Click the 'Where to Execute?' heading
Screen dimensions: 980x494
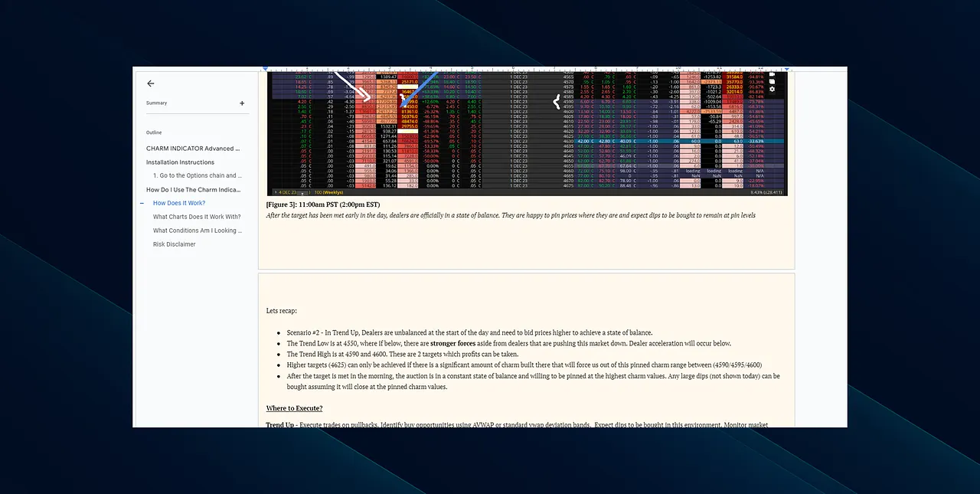[294, 409]
